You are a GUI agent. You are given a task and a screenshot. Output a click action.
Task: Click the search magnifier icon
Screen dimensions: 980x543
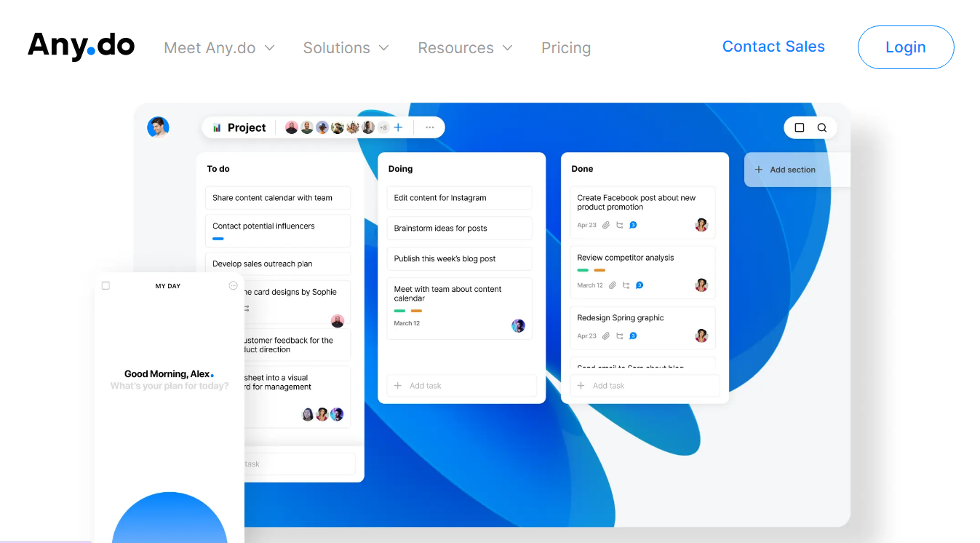click(x=822, y=127)
